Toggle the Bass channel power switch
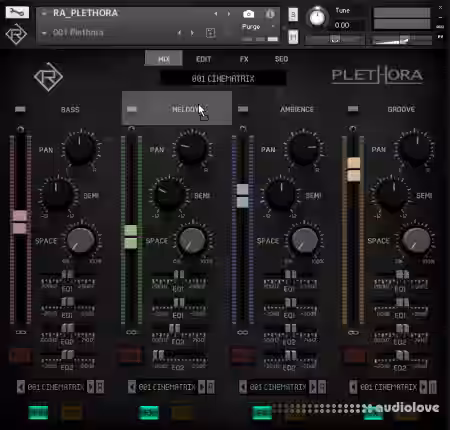Viewport: 450px width, 430px height. (x=20, y=109)
